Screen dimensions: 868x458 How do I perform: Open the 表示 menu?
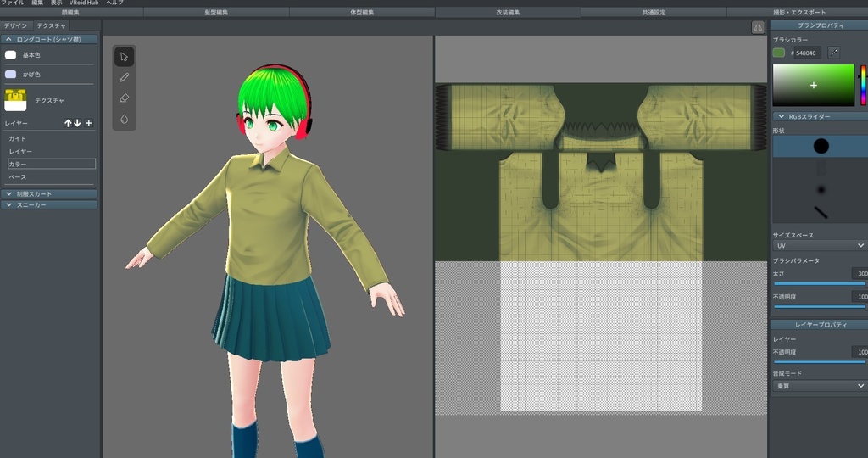(x=57, y=3)
